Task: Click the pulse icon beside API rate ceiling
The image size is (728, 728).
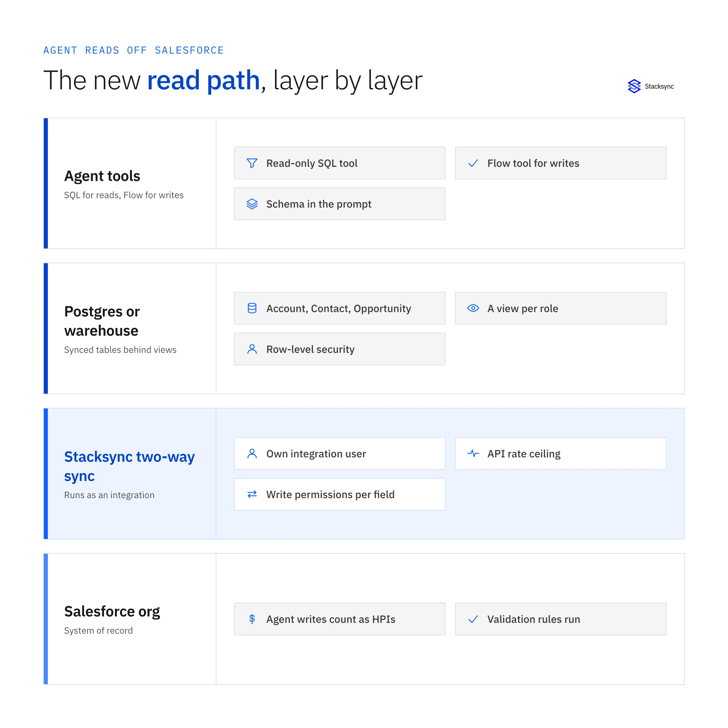Action: pos(473,453)
